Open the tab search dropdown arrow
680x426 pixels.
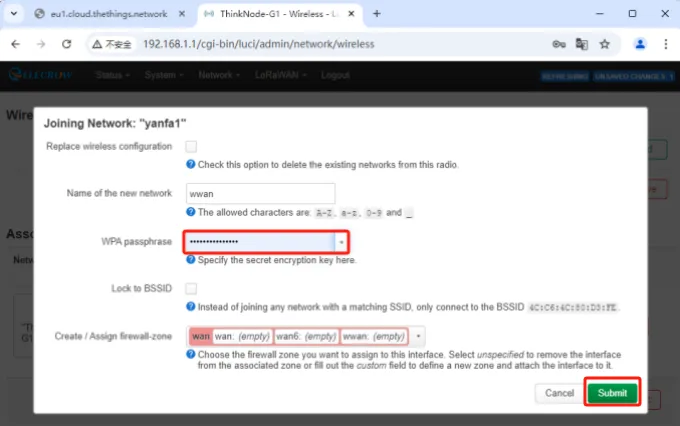pyautogui.click(x=13, y=14)
